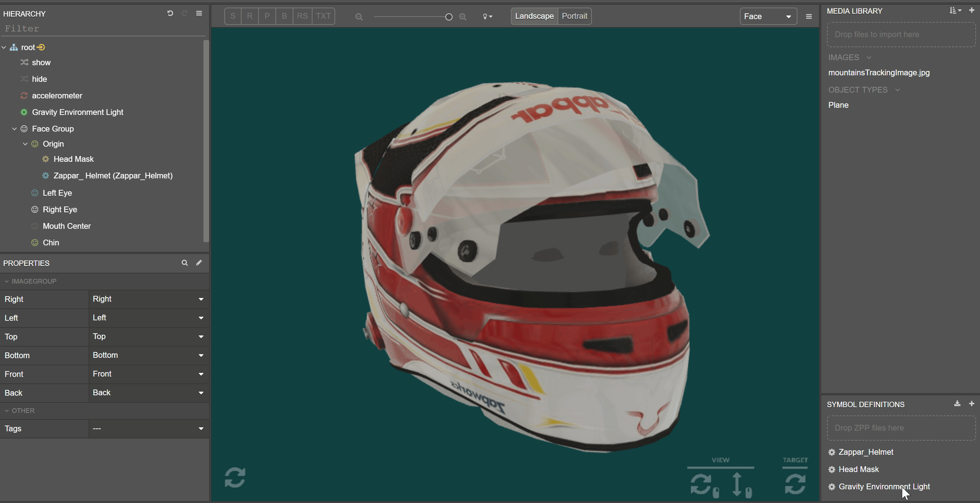Image resolution: width=980 pixels, height=503 pixels.
Task: Click the redo icon in Hierarchy header
Action: point(184,13)
